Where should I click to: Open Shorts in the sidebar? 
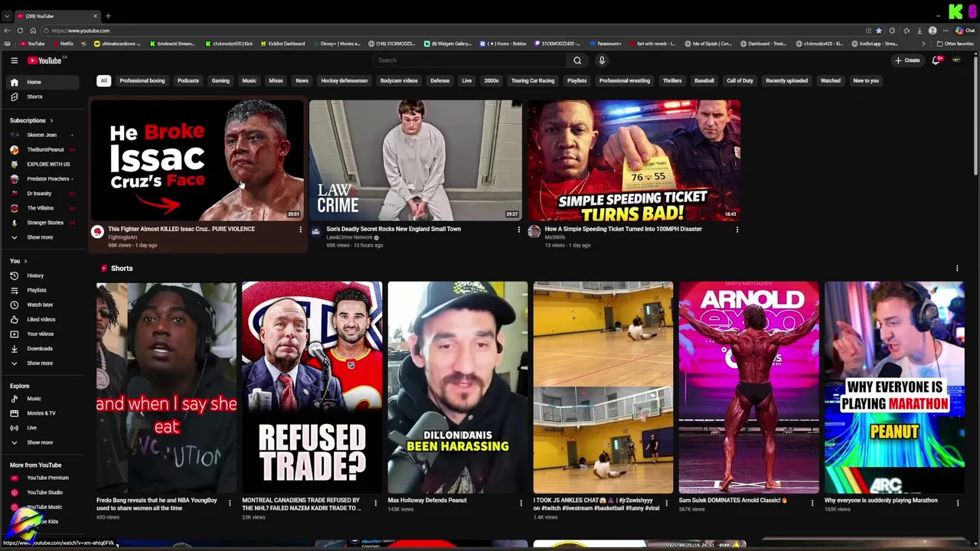click(44, 96)
